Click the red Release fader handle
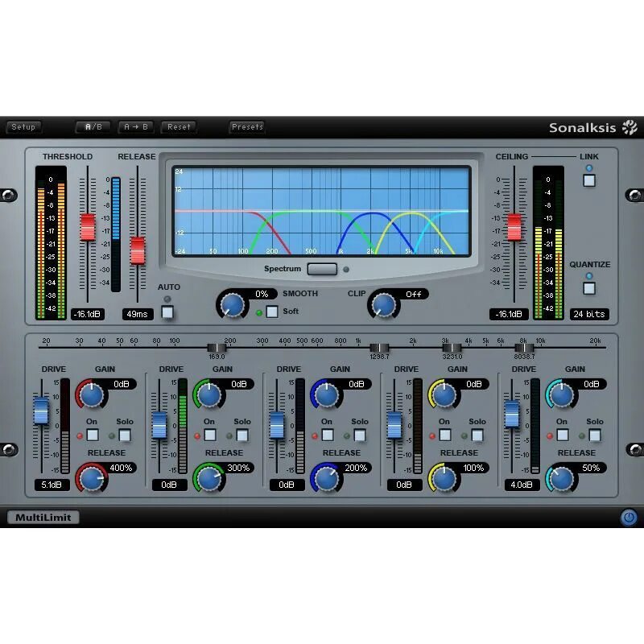The height and width of the screenshot is (644, 644). [138, 250]
